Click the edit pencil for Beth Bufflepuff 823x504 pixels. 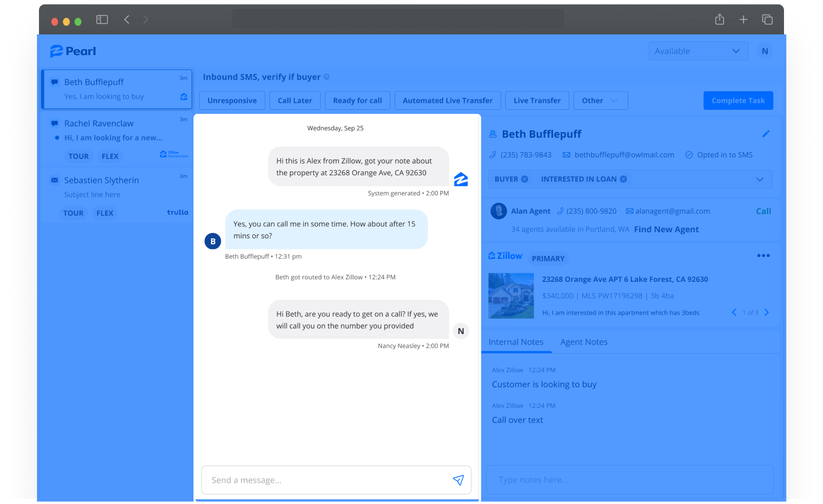[766, 134]
